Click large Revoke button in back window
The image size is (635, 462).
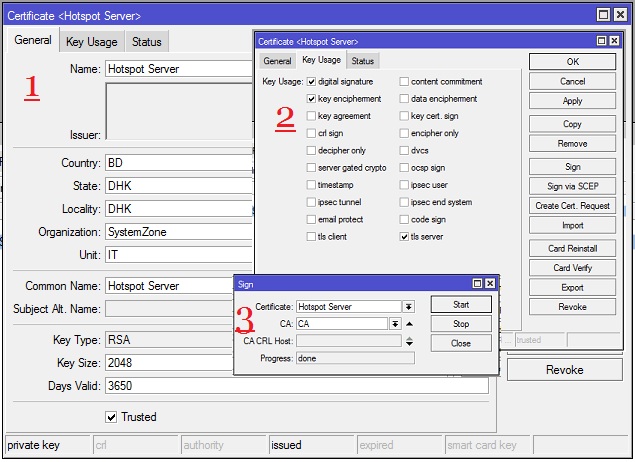pyautogui.click(x=565, y=370)
